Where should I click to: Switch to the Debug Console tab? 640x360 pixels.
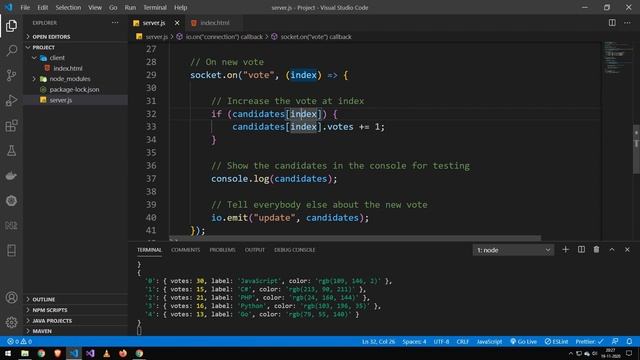tap(294, 250)
